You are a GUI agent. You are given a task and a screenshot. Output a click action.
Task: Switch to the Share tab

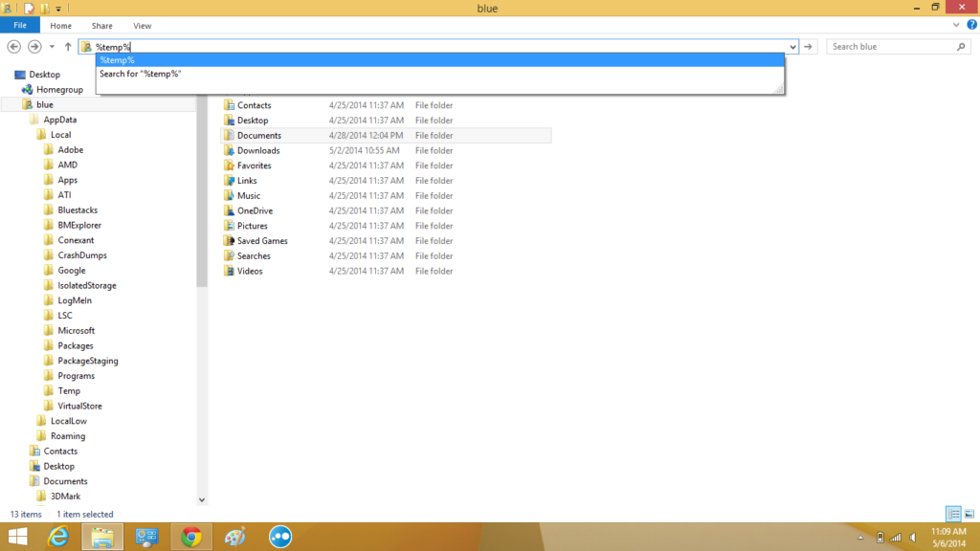click(101, 26)
